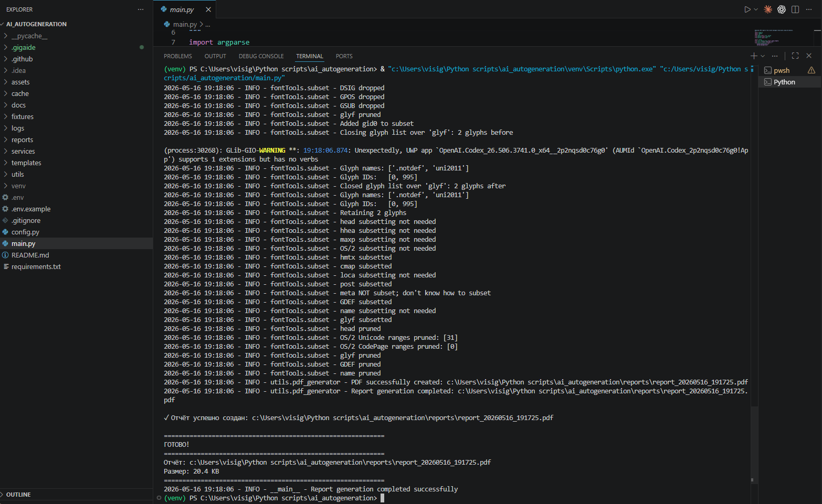The image size is (822, 504).
Task: Click the green modified dot on .gigaide
Action: pos(142,47)
